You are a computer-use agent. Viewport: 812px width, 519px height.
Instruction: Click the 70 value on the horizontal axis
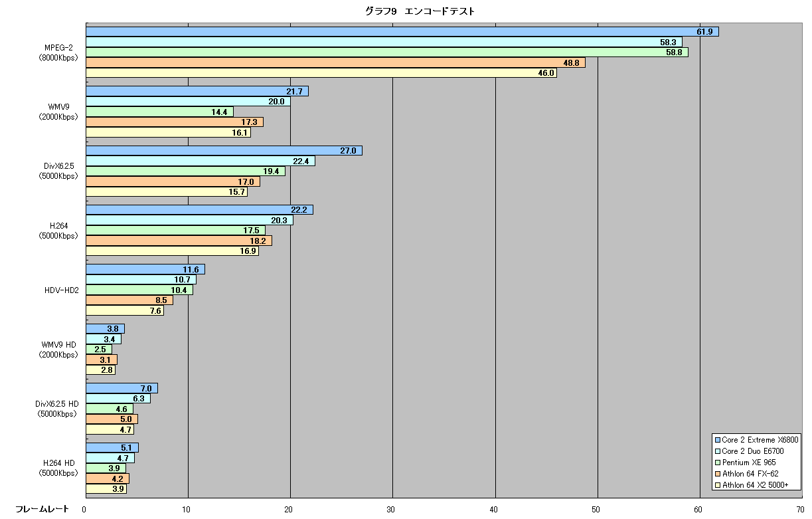tap(802, 510)
